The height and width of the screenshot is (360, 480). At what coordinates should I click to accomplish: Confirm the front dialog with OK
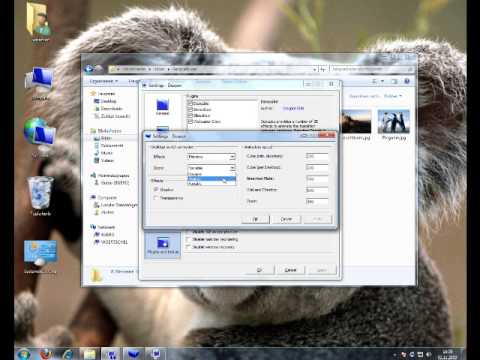point(255,219)
